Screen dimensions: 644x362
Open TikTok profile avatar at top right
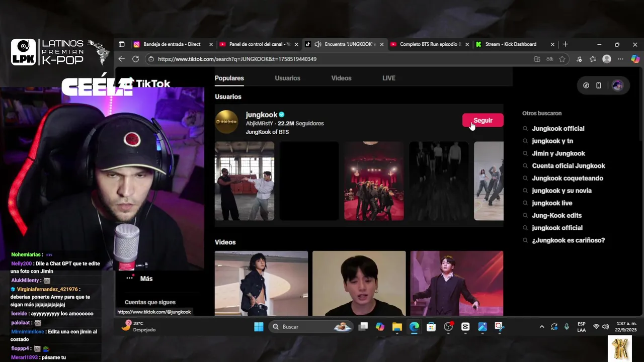coord(617,85)
